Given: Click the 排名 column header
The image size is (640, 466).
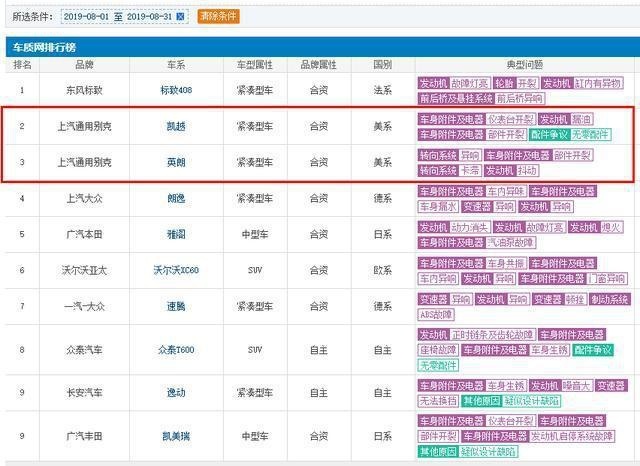Looking at the screenshot, I should (x=22, y=64).
